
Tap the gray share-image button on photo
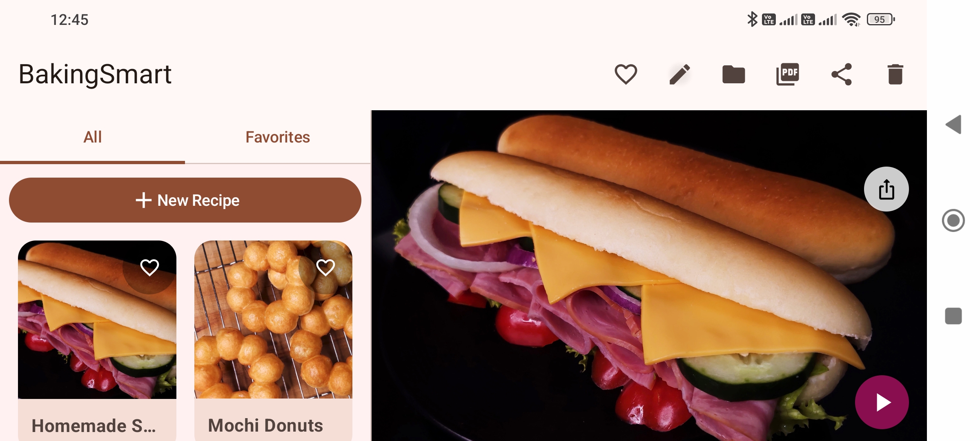coord(886,189)
